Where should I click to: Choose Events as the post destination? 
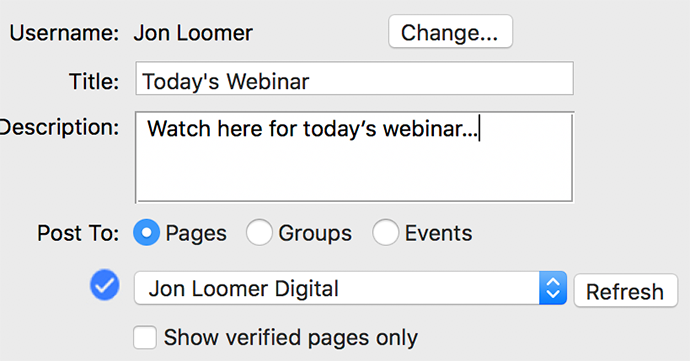[x=385, y=232]
